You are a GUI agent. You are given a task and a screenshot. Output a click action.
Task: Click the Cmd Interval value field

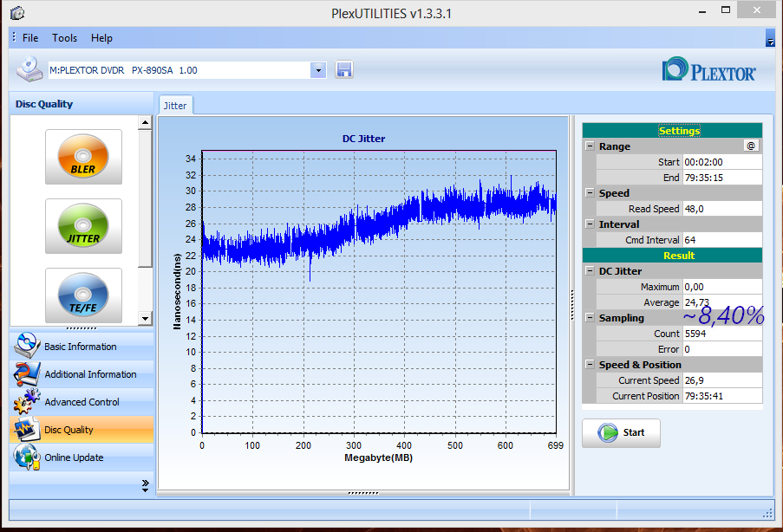[x=722, y=239]
